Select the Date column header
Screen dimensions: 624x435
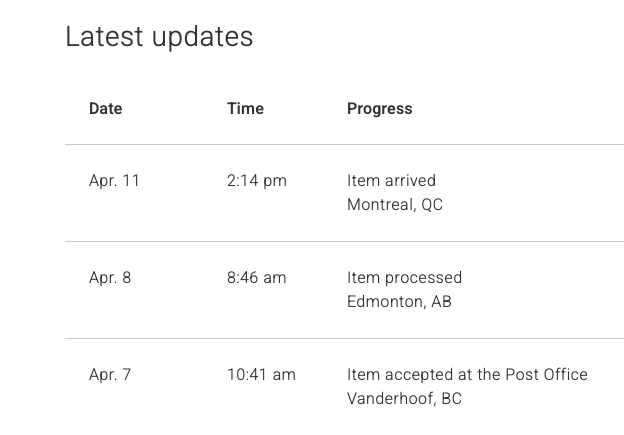105,109
